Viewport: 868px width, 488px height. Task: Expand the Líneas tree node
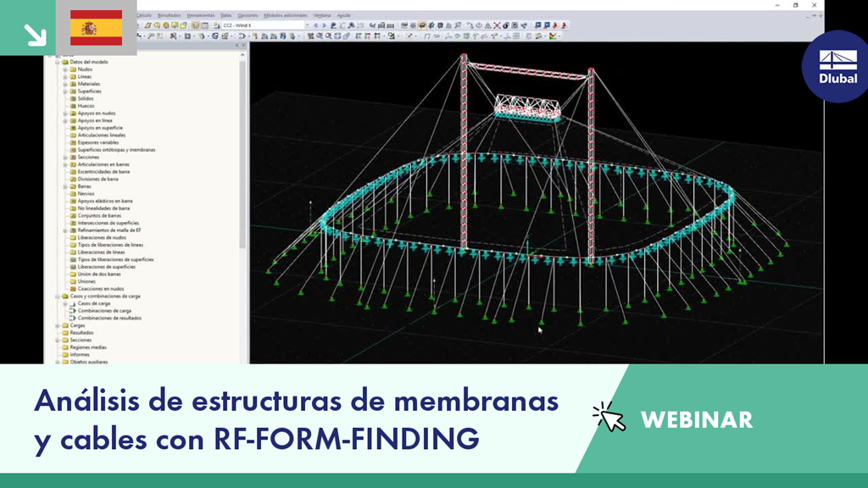[x=65, y=77]
